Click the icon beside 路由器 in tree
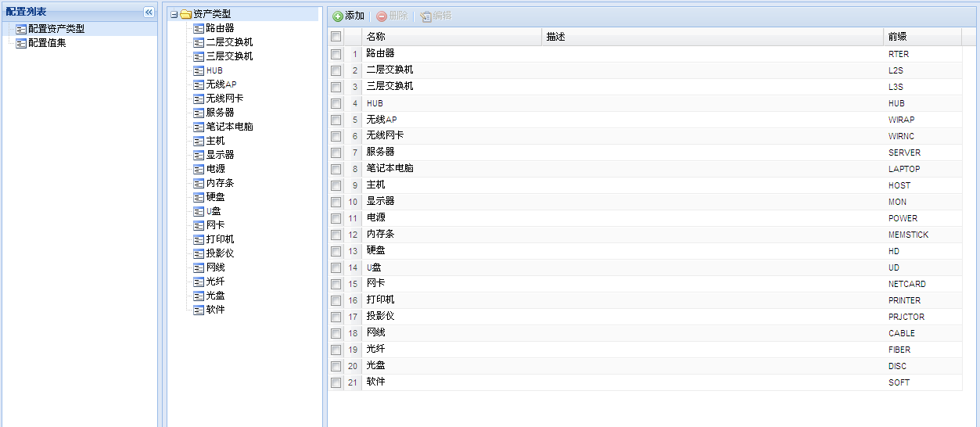The width and height of the screenshot is (980, 427). (199, 28)
